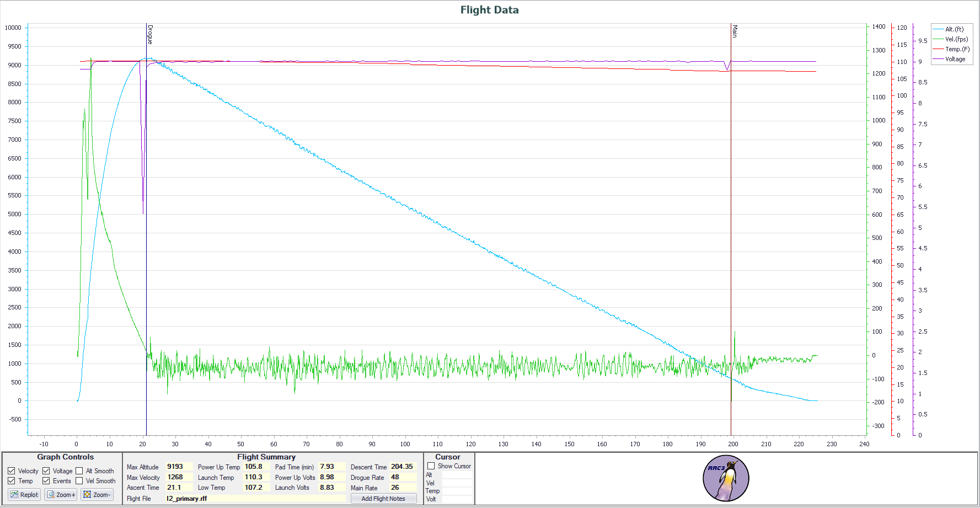
Task: Select the Main event marker label
Action: click(735, 31)
